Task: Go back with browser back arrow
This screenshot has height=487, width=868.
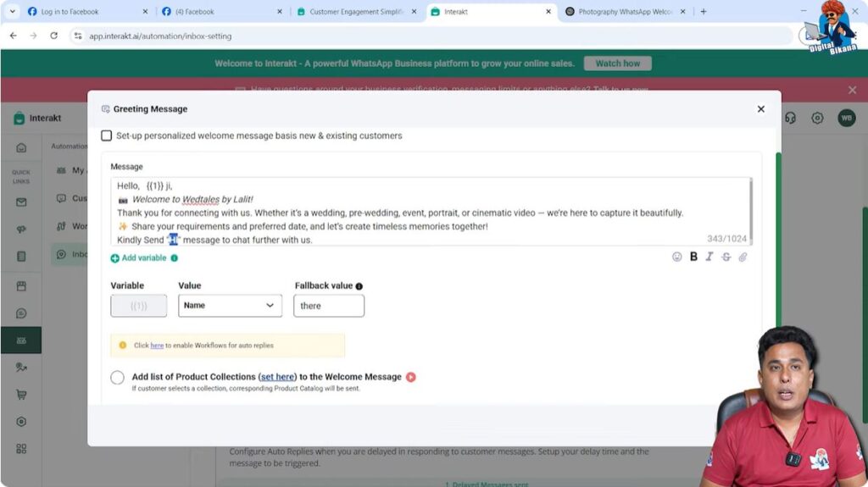Action: click(14, 36)
